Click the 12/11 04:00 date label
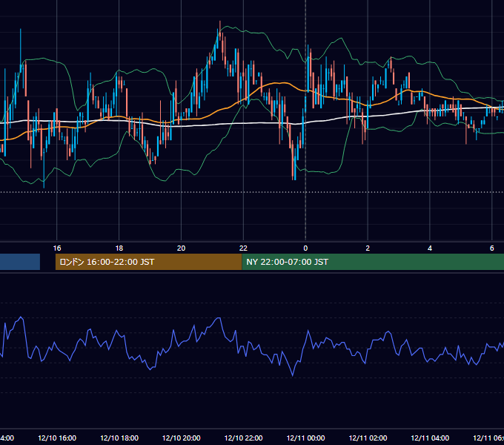 pos(430,438)
